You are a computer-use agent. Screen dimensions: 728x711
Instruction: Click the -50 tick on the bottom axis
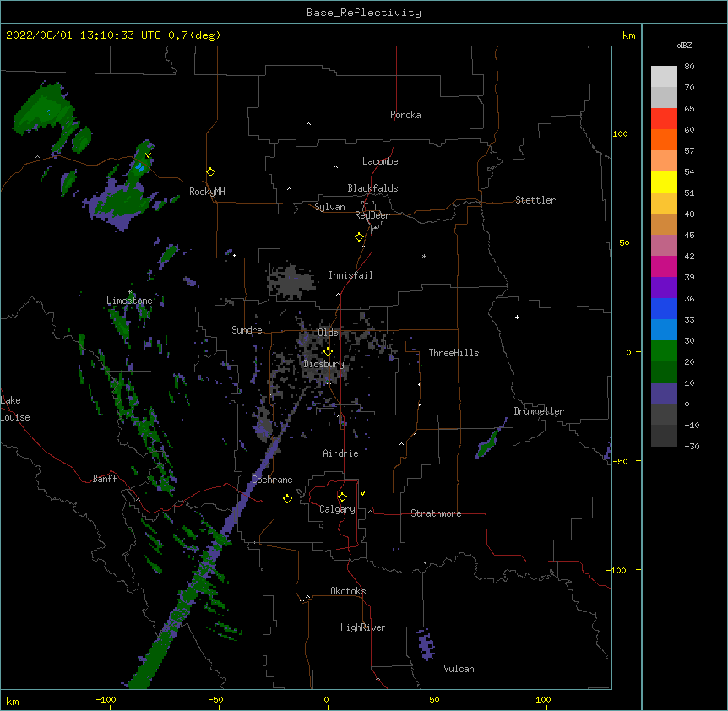[x=215, y=700]
